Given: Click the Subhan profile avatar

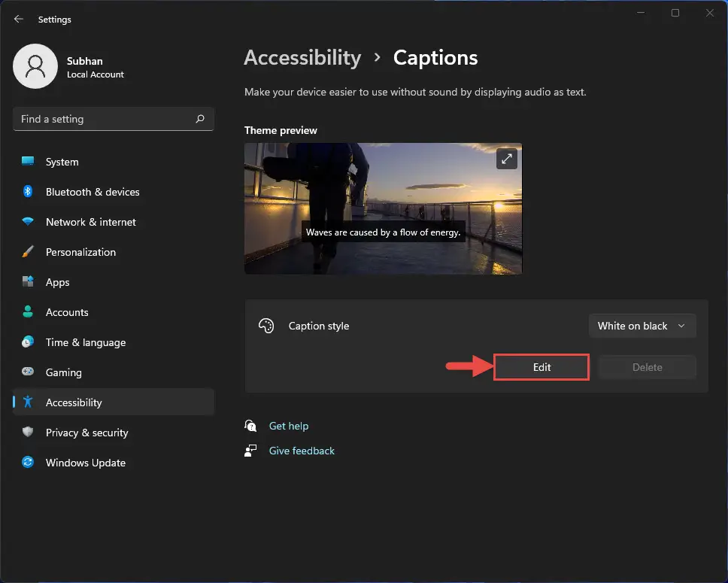Looking at the screenshot, I should pyautogui.click(x=35, y=66).
